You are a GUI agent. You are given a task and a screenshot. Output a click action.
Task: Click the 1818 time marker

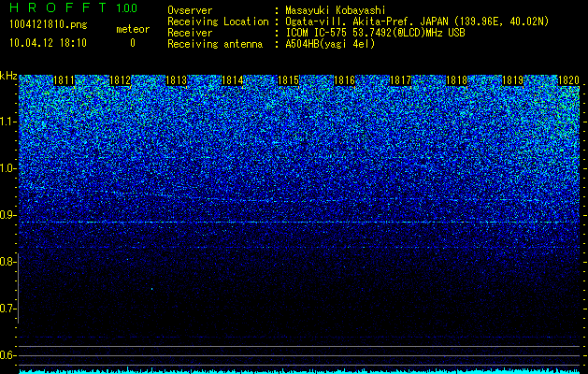(457, 80)
